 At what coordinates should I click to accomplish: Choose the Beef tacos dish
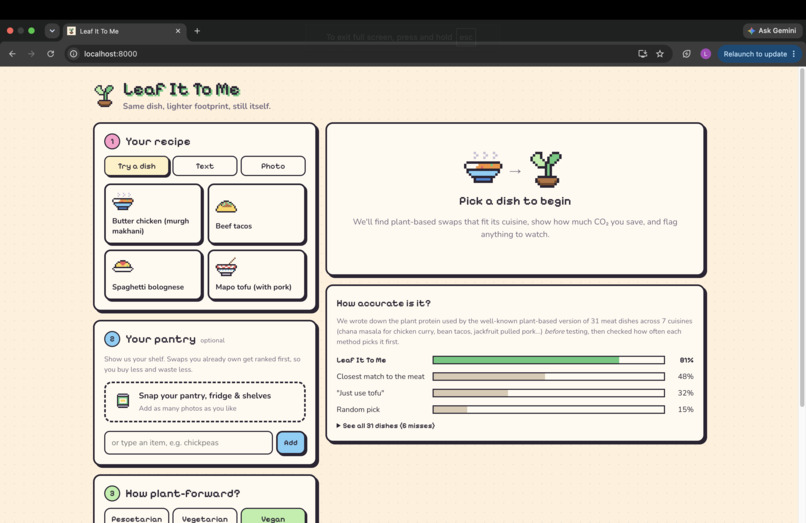pyautogui.click(x=257, y=214)
